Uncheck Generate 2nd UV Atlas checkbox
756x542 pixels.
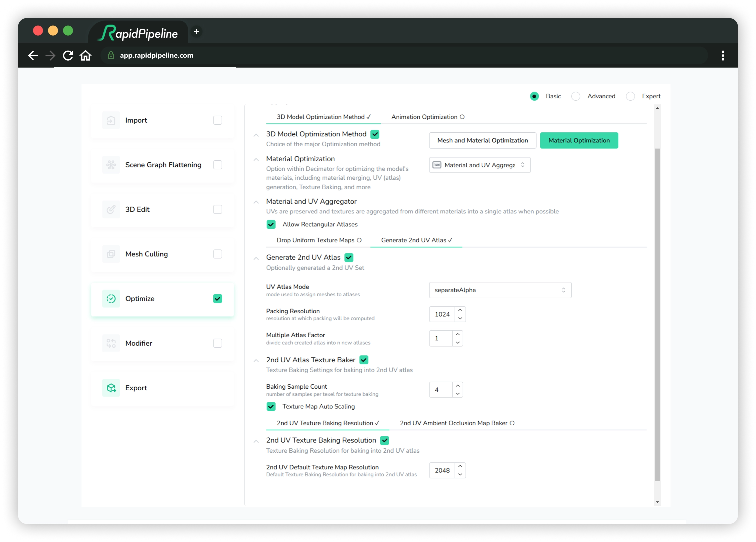(349, 258)
